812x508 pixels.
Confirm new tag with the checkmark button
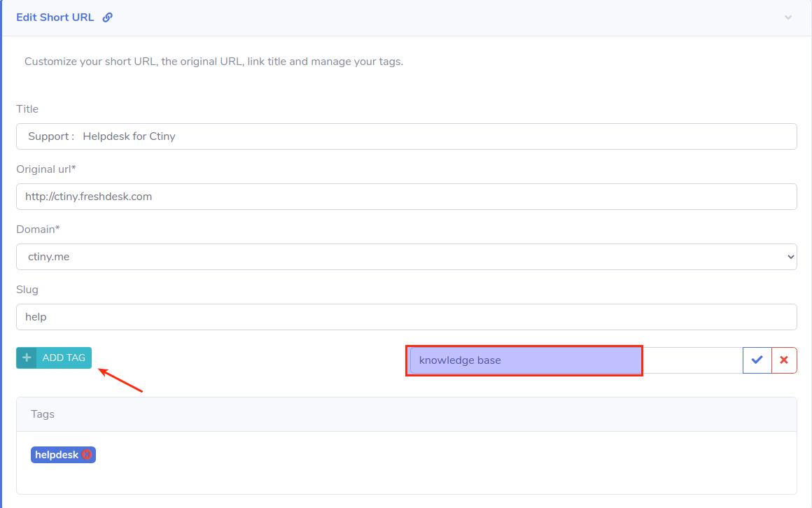point(757,360)
